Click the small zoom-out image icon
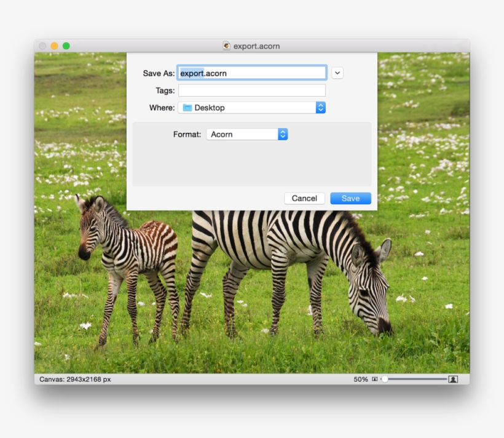Screen dimensions: 504x438 (375, 380)
